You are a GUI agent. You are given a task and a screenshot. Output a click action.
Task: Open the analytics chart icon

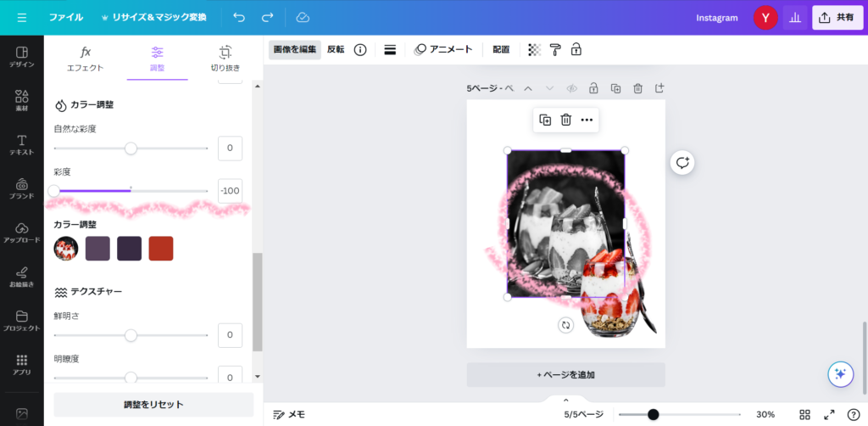click(x=795, y=18)
